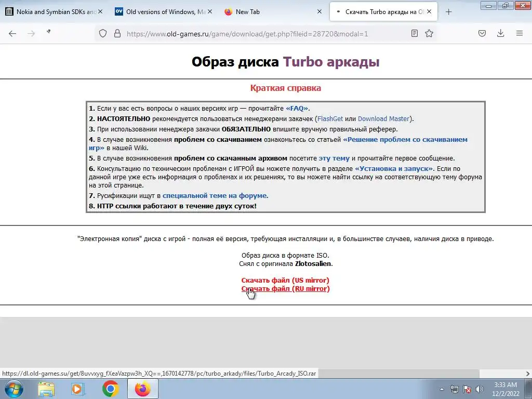Open the Action Center flag icon
532x399 pixels.
467,389
